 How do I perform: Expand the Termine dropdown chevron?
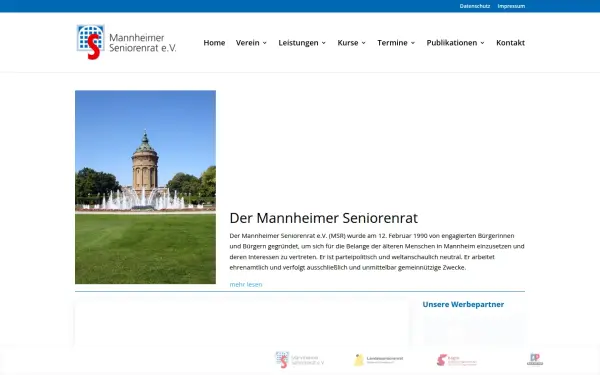click(413, 43)
